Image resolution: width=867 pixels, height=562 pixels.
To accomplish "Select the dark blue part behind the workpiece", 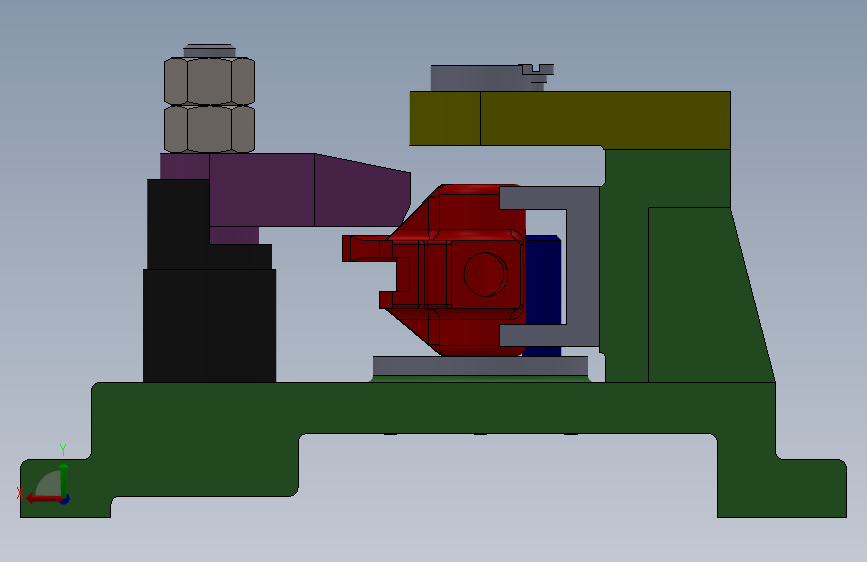I will (x=544, y=282).
